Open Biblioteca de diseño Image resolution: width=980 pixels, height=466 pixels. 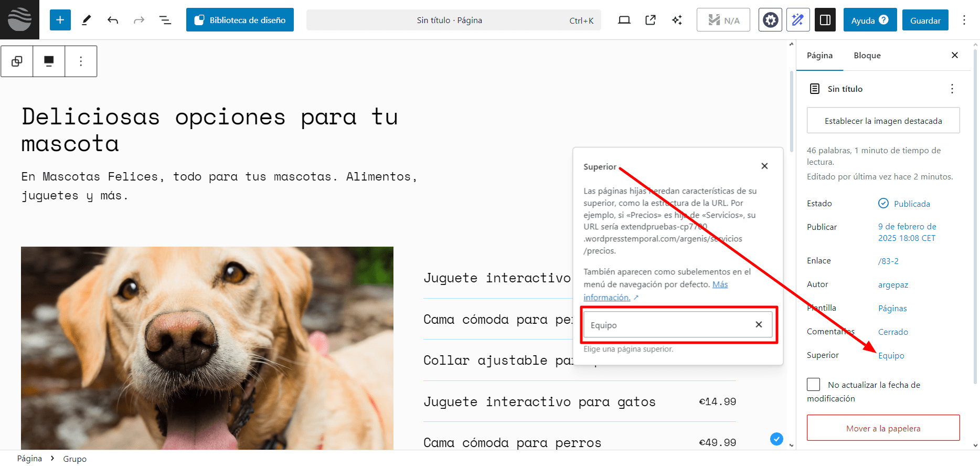[x=240, y=20]
